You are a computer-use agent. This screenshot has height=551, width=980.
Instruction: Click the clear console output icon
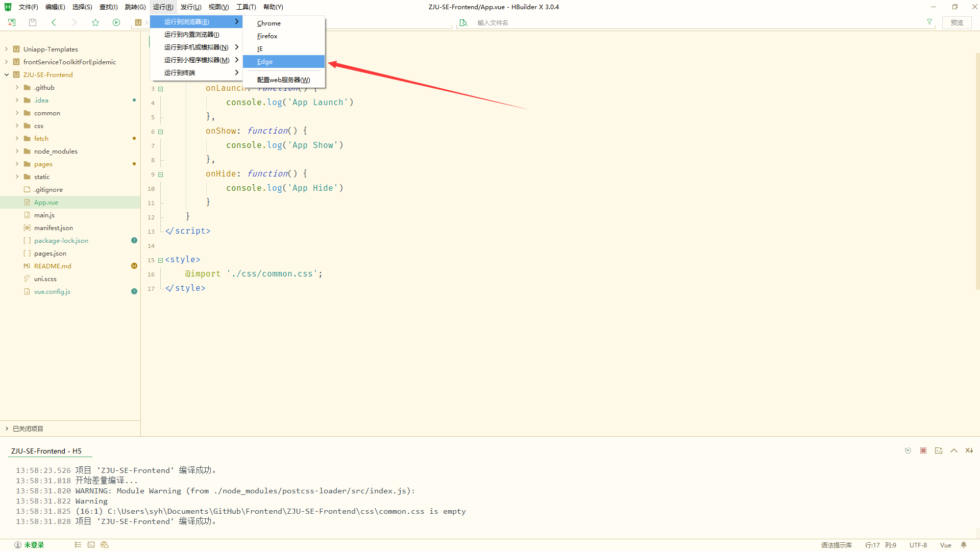click(969, 450)
